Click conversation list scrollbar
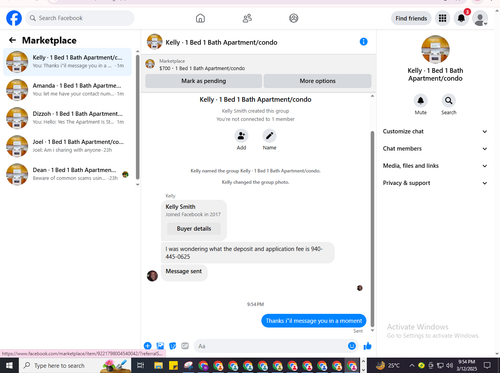Image resolution: width=500 pixels, height=373 pixels. (137, 117)
